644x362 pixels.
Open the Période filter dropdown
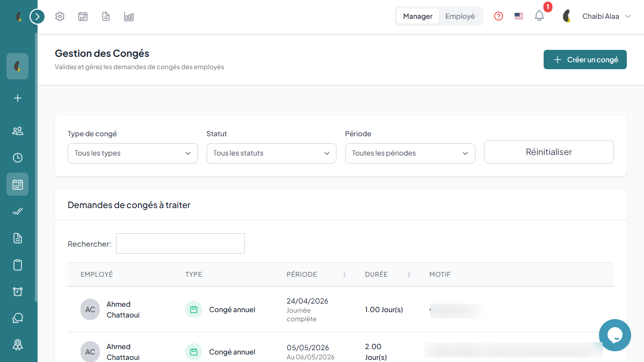[410, 153]
